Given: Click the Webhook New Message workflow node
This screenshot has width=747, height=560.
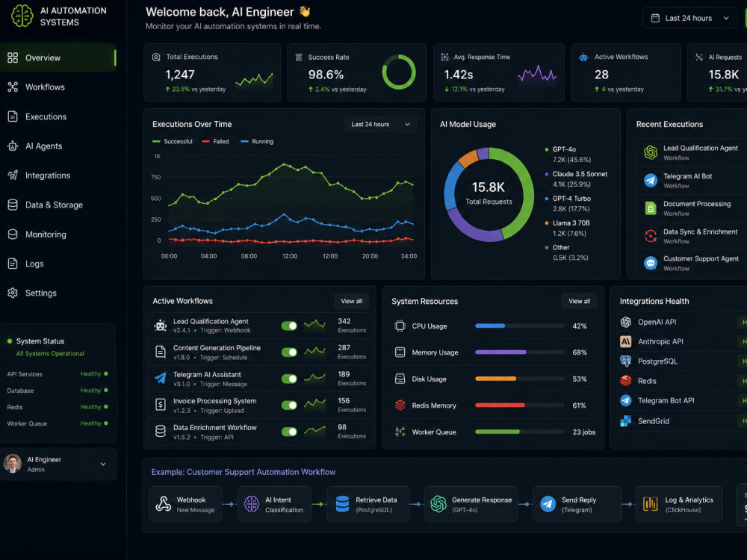Looking at the screenshot, I should tap(186, 504).
